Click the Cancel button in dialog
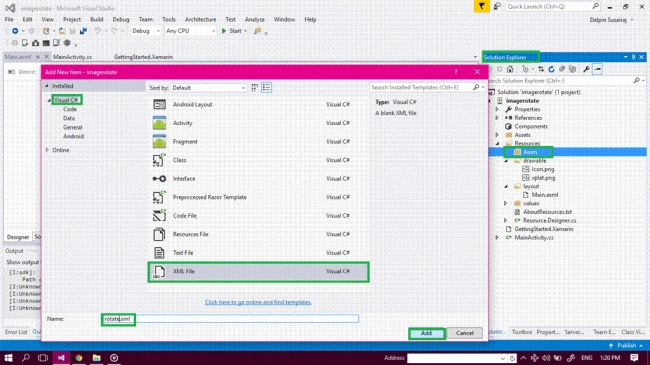Screen dimensions: 650x365 click(465, 333)
